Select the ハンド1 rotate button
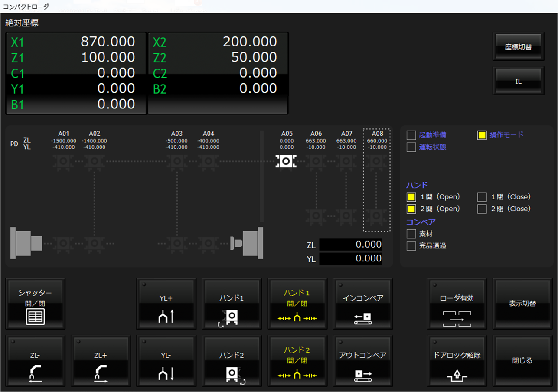Image resolution: width=558 pixels, height=392 pixels. (x=232, y=304)
